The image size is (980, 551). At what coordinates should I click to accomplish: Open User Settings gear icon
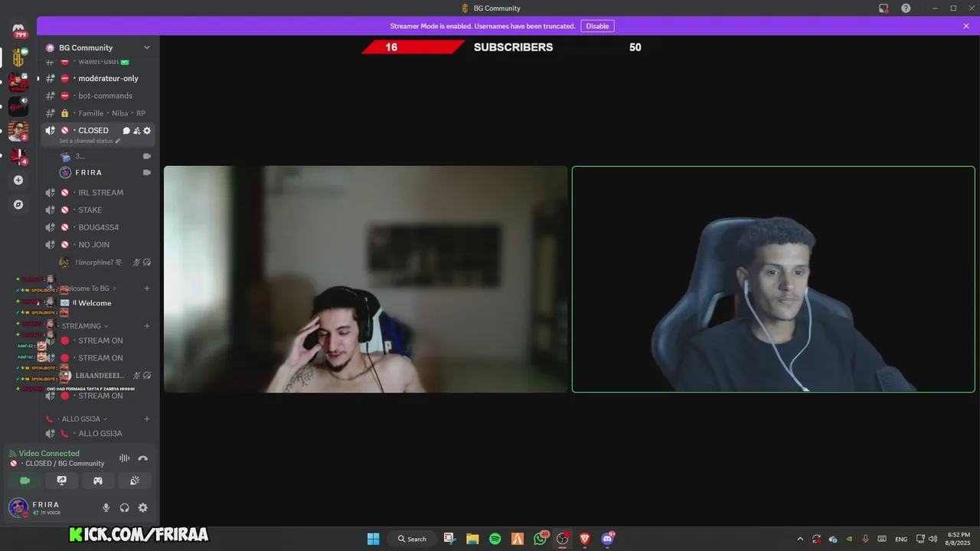pos(143,507)
